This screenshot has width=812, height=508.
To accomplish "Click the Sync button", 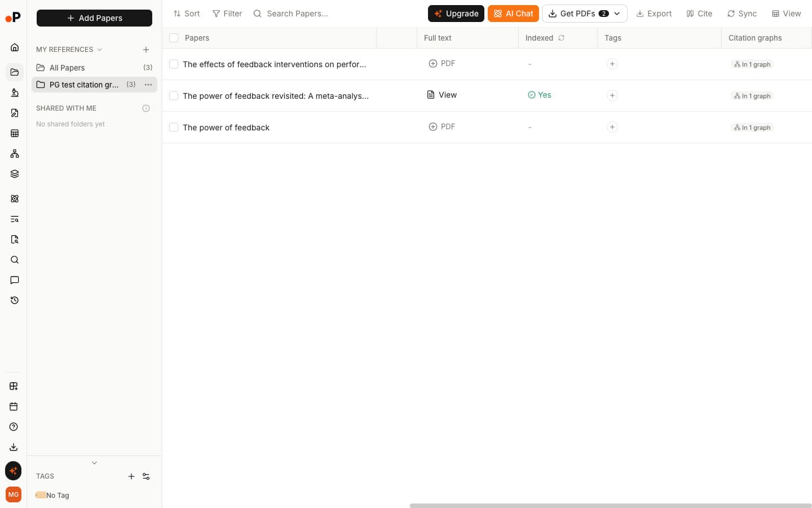I will (x=742, y=14).
